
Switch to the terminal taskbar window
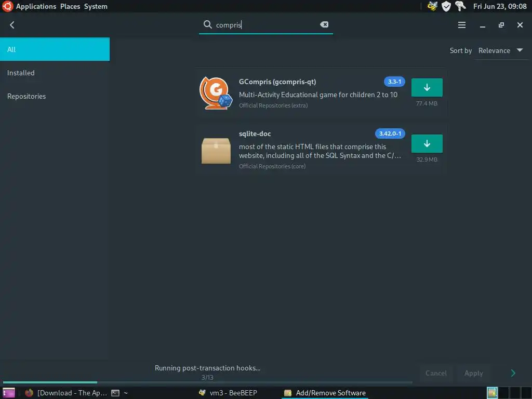(119, 393)
